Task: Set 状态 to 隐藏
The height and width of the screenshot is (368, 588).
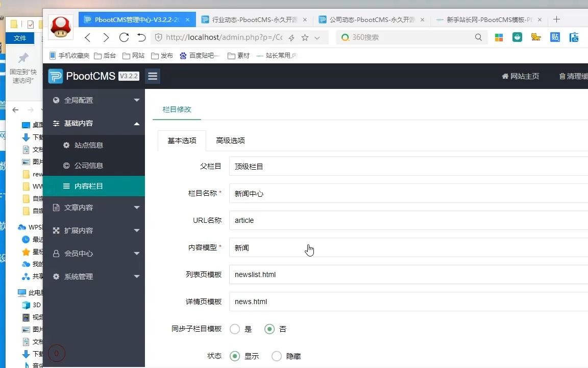Action: point(276,356)
